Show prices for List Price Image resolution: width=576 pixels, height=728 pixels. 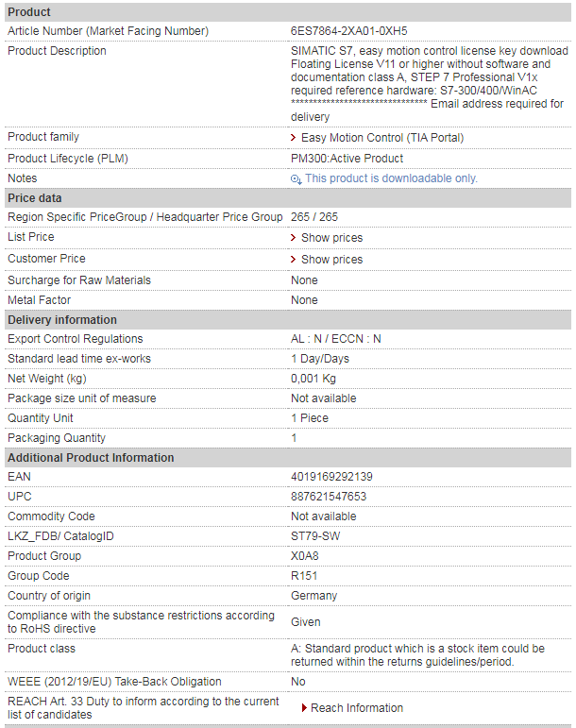pos(331,238)
